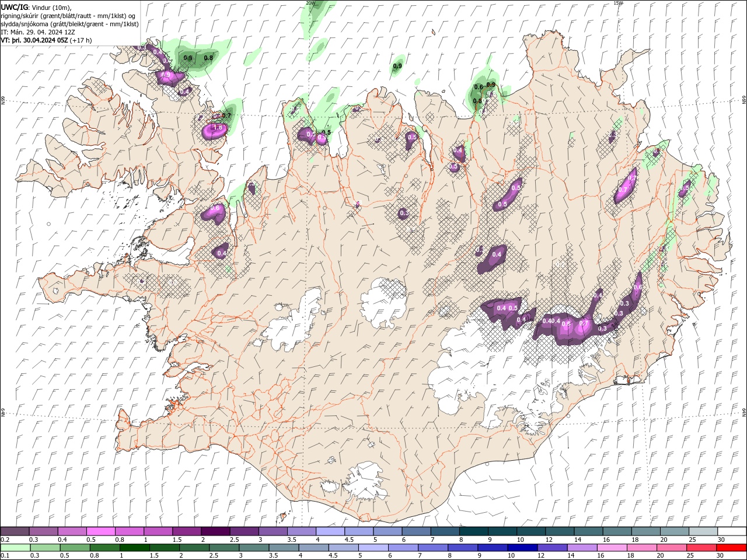Click the dark mauve 0.2 snow legend swatch
The image size is (747, 560).
pos(15,531)
